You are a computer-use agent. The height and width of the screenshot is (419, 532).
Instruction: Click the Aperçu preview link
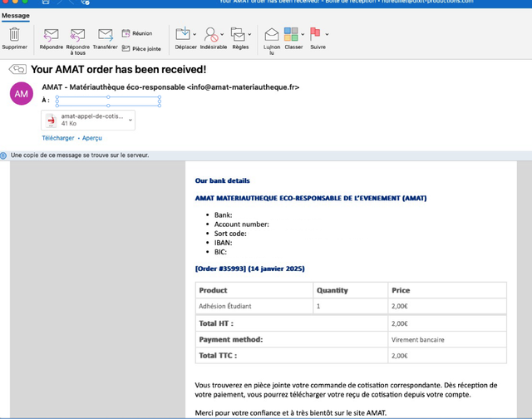click(92, 138)
